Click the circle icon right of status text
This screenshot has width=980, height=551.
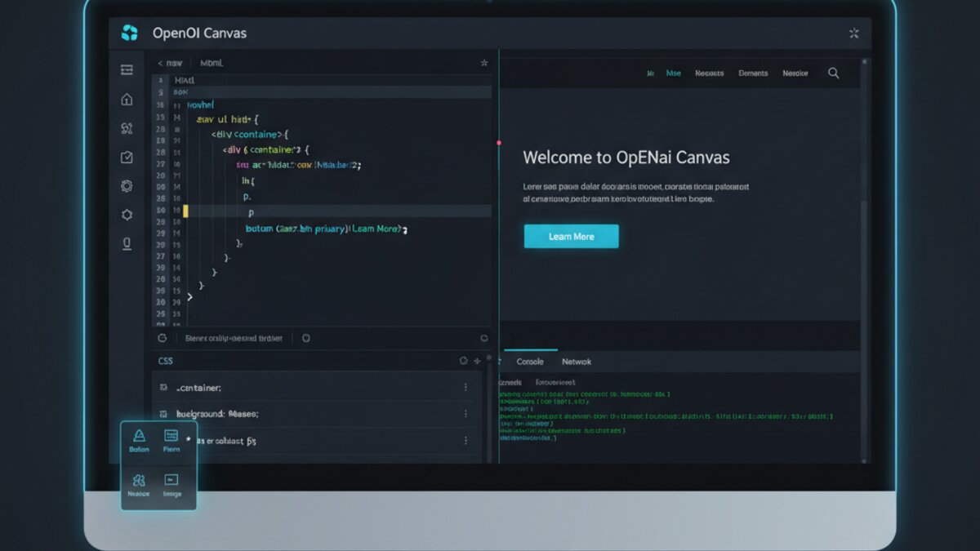tap(306, 337)
